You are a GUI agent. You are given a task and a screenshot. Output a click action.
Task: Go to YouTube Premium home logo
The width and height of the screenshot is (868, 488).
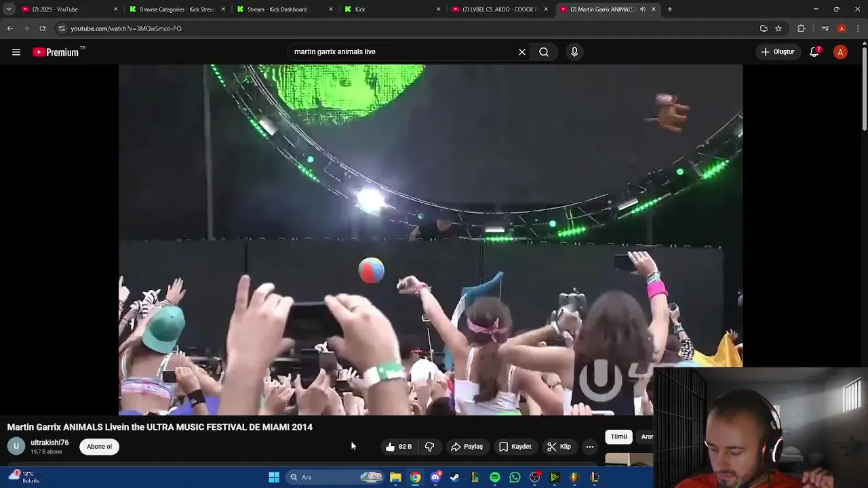(56, 52)
